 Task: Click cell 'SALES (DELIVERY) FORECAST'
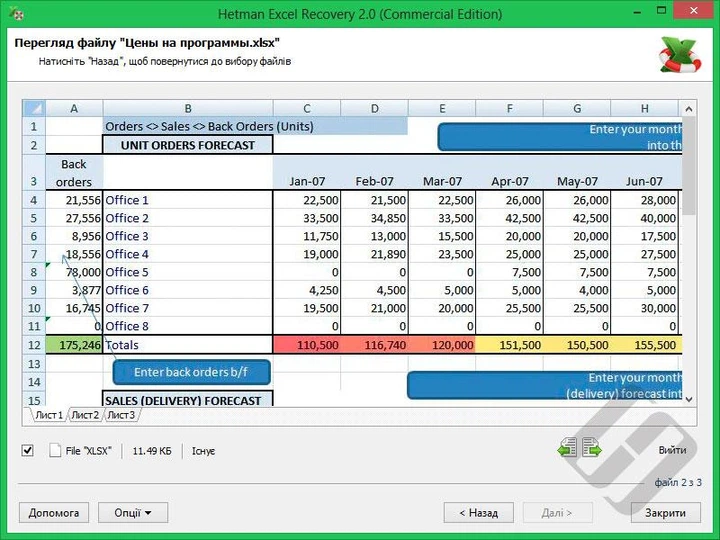188,399
